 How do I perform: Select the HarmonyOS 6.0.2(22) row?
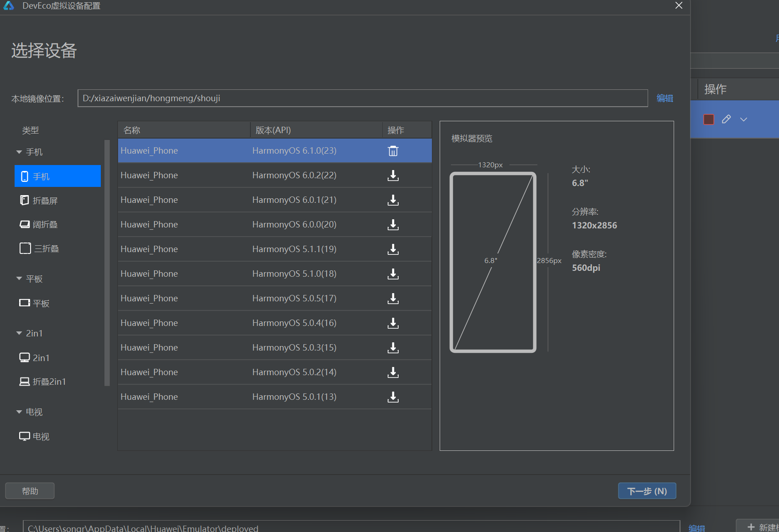[275, 176]
